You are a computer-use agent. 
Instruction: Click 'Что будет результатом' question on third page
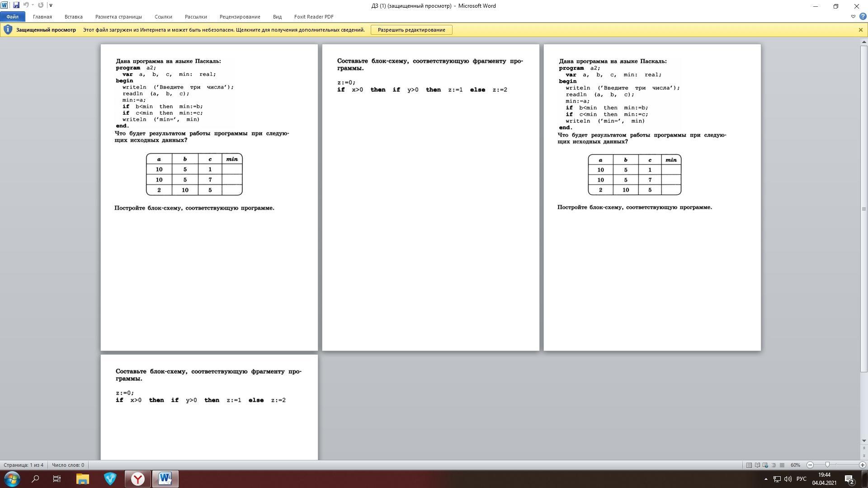pos(642,138)
